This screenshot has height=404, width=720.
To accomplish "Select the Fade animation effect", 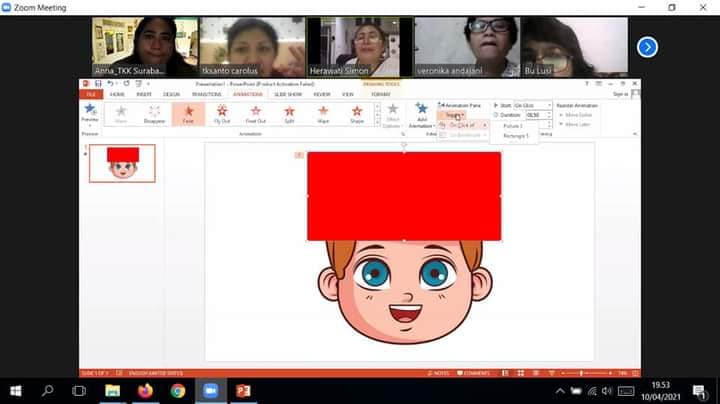I will coord(188,114).
